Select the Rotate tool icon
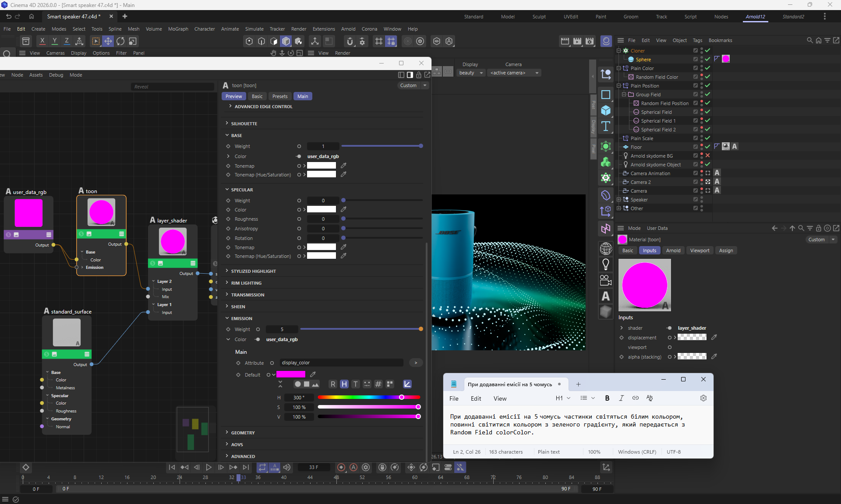 tap(120, 41)
